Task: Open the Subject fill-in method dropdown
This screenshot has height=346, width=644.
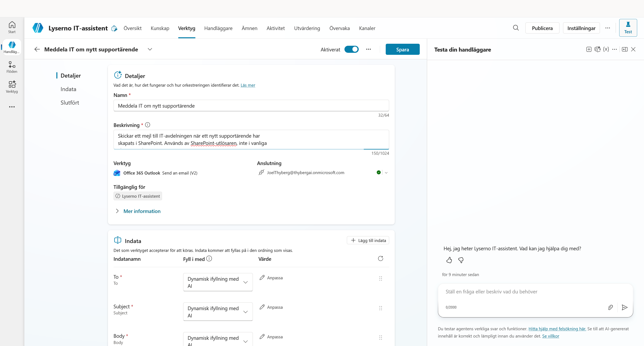Action: pyautogui.click(x=218, y=312)
